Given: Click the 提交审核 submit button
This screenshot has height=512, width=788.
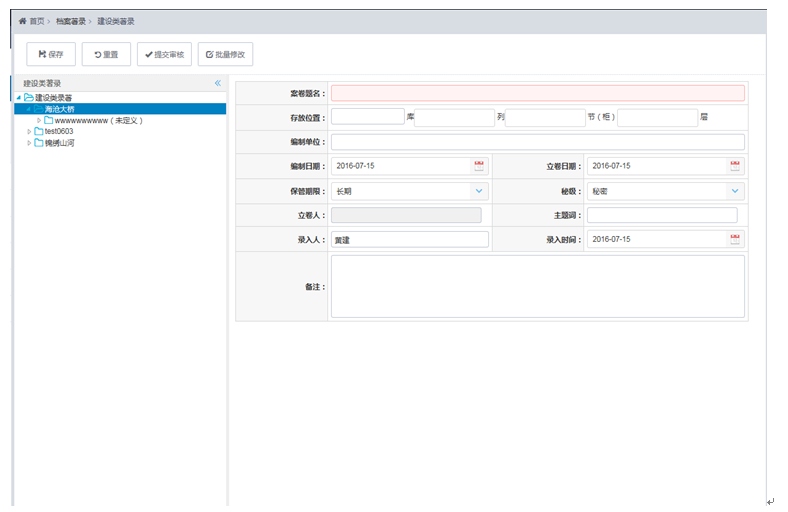Looking at the screenshot, I should pyautogui.click(x=164, y=54).
